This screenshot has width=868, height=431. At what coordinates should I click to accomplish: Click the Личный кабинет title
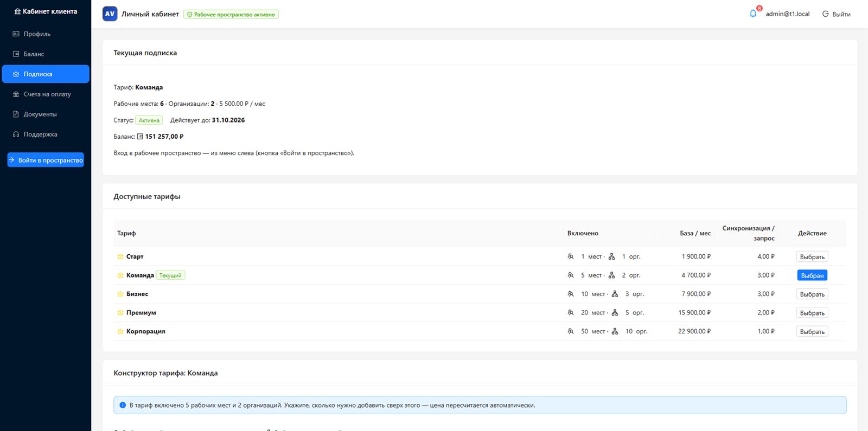click(150, 14)
